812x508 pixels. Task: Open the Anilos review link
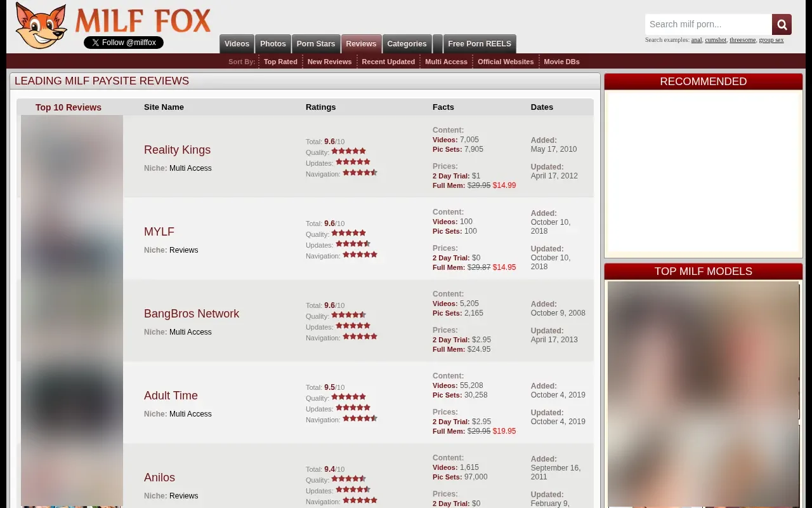pyautogui.click(x=159, y=478)
